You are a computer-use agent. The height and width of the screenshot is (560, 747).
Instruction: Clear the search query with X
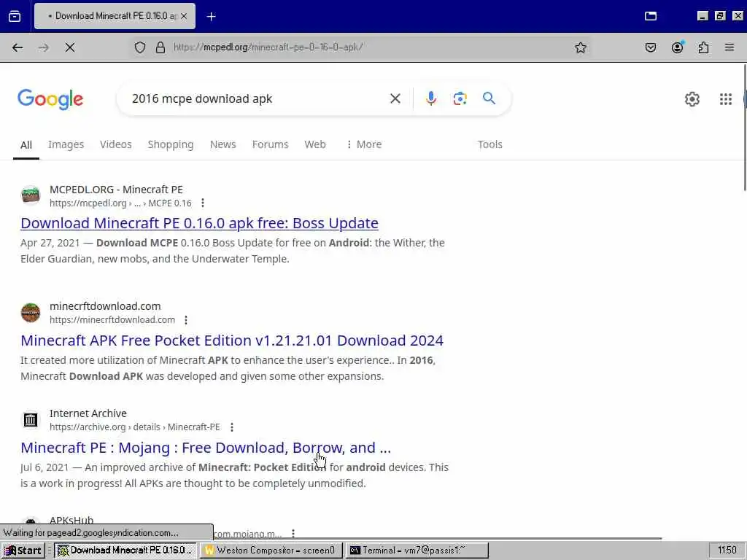coord(395,98)
